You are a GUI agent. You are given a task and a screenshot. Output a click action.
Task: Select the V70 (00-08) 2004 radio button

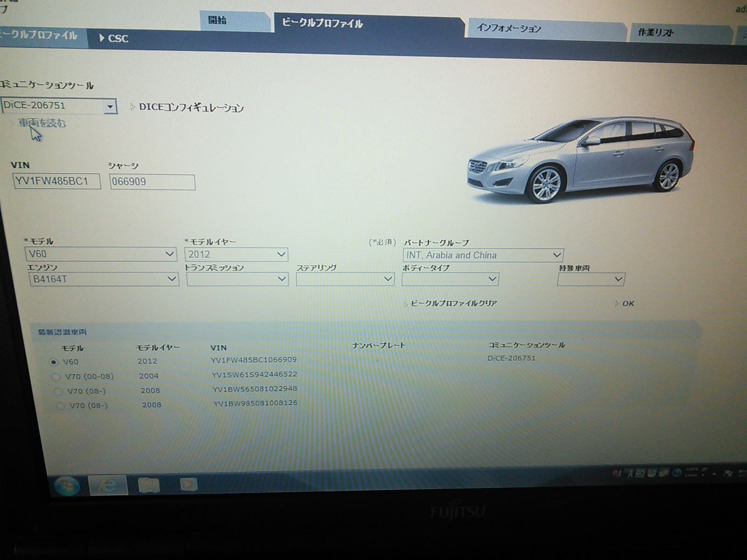[56, 376]
